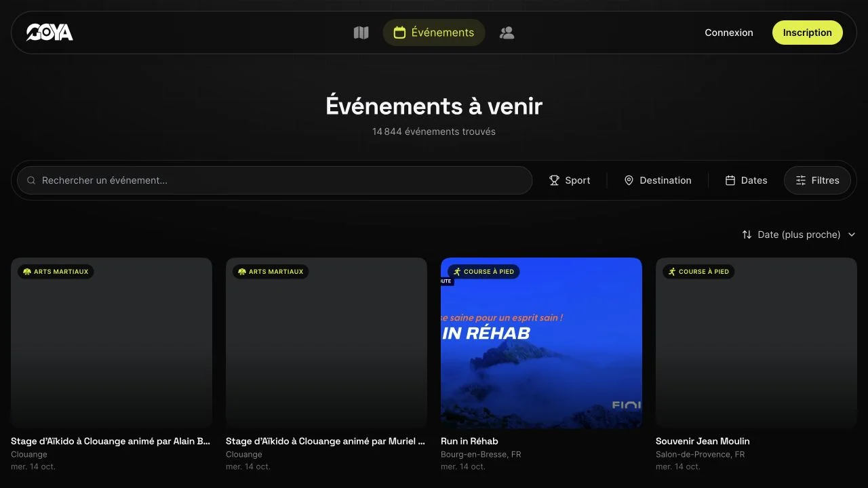The width and height of the screenshot is (868, 488).
Task: Open the 'Run in Réhab' title text
Action: (x=469, y=441)
